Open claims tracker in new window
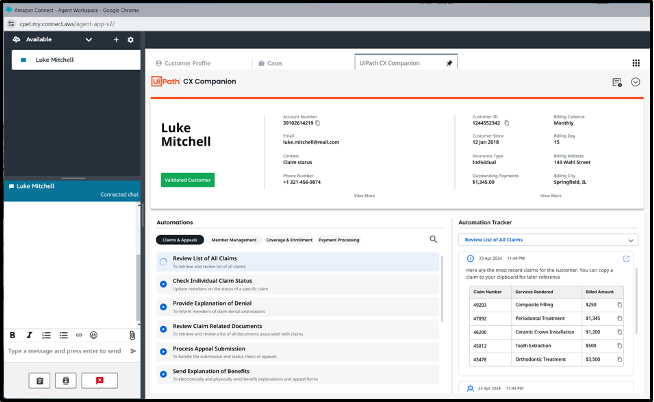The width and height of the screenshot is (654, 402). 626,259
